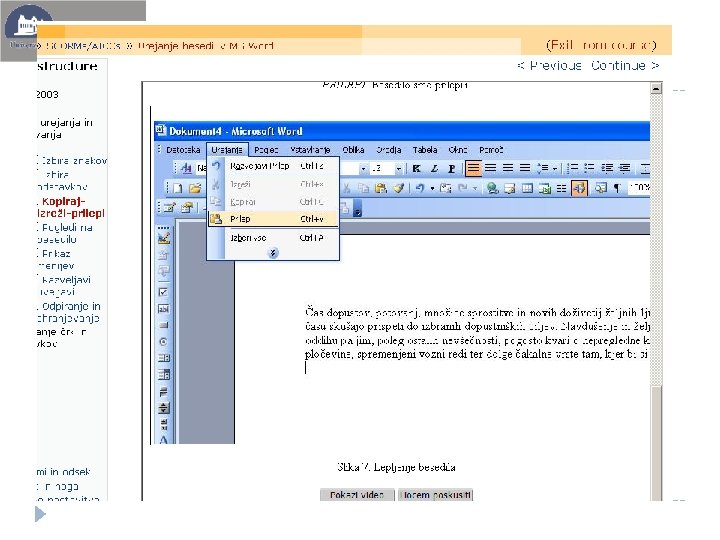Image resolution: width=720 pixels, height=540 pixels.
Task: Toggle Bold (K) formatting
Action: 416,169
